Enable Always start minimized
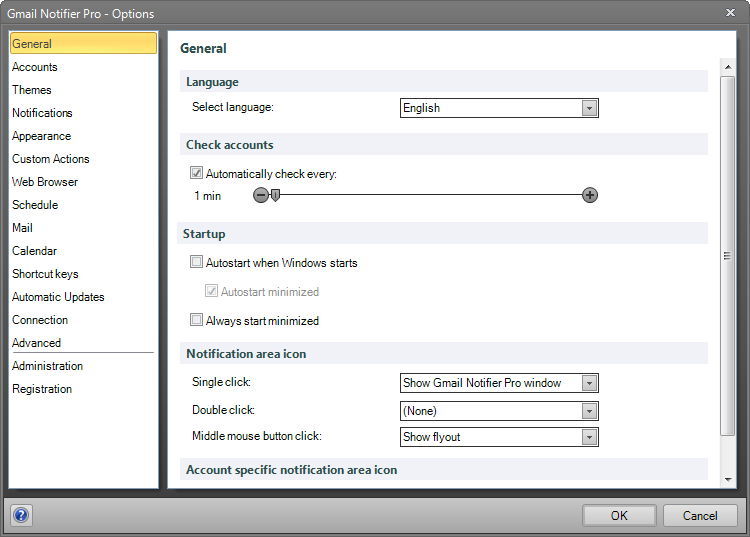 (x=196, y=319)
